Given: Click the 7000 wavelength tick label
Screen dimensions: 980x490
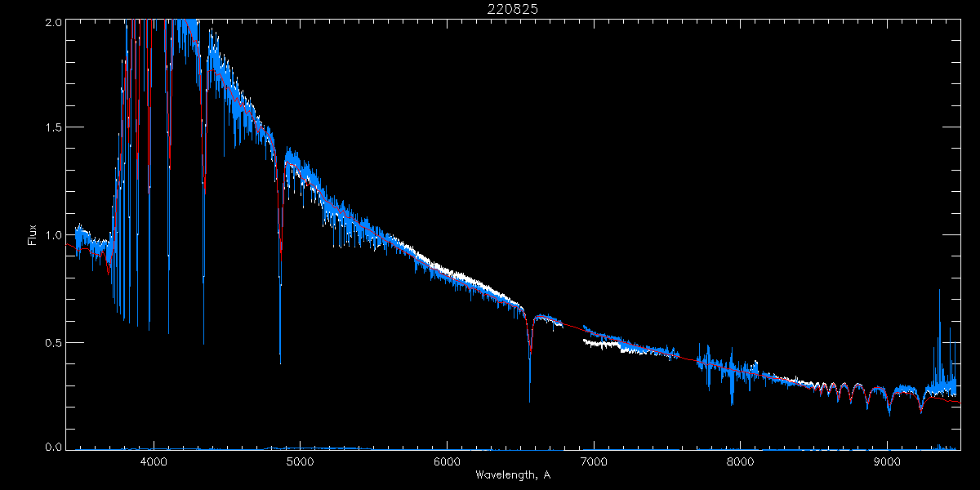Looking at the screenshot, I should point(594,462).
